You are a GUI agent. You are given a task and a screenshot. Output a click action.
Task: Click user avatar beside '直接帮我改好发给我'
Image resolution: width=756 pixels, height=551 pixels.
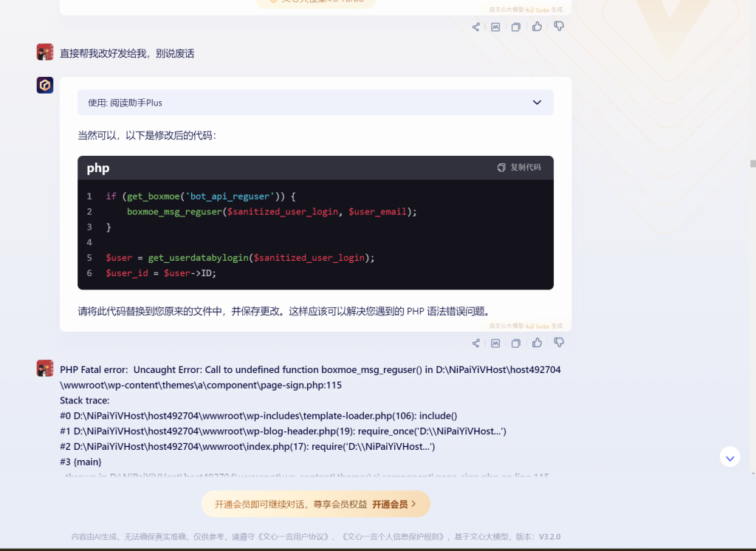coord(45,52)
